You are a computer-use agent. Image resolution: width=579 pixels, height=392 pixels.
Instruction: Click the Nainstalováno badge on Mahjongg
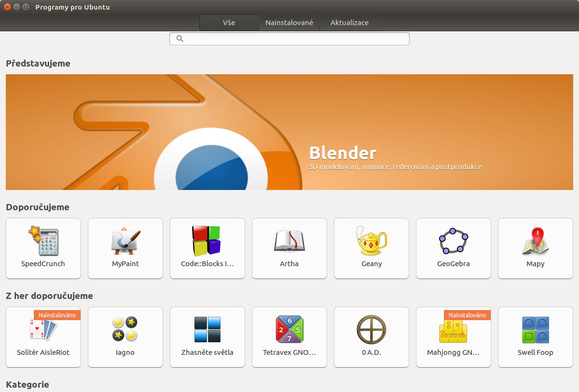click(x=468, y=315)
